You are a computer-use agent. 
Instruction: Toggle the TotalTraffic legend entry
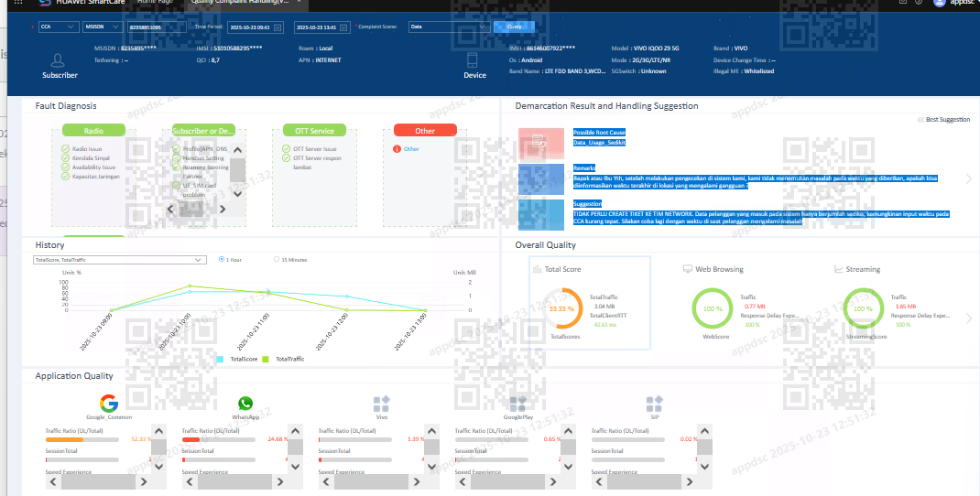click(x=283, y=360)
